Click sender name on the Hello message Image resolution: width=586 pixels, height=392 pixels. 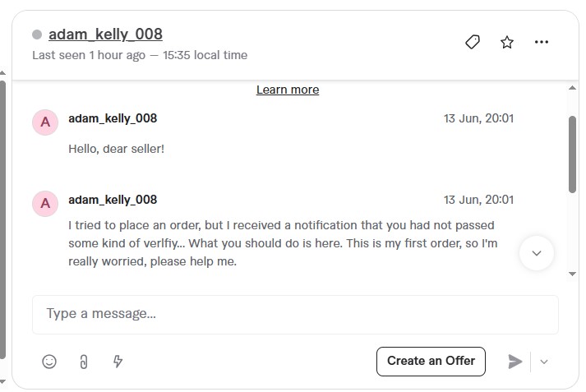(x=113, y=118)
